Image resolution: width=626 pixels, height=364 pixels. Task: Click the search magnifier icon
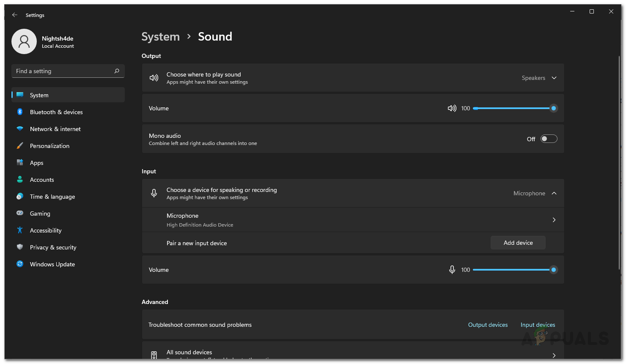tap(117, 71)
